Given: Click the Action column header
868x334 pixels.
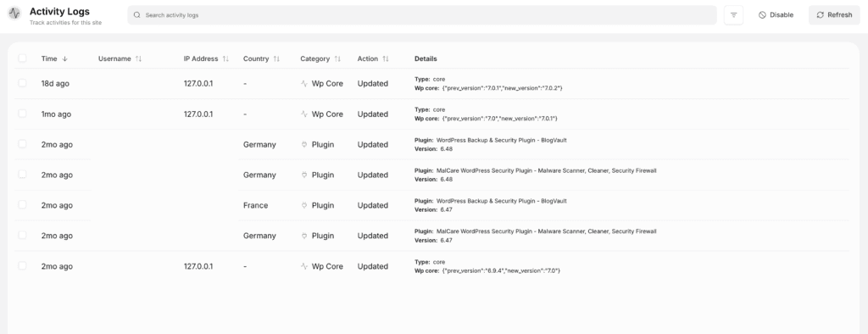Looking at the screenshot, I should click(368, 58).
